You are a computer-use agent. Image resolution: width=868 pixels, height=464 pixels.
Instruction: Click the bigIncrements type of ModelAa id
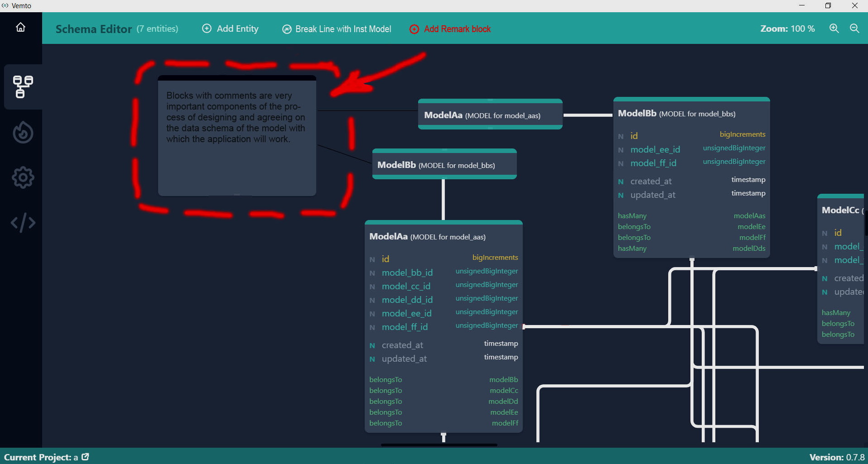point(495,257)
